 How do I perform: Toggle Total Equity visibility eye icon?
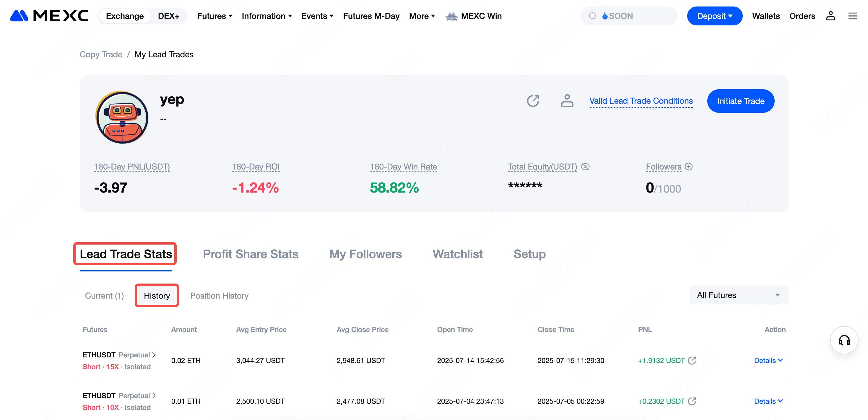[585, 167]
